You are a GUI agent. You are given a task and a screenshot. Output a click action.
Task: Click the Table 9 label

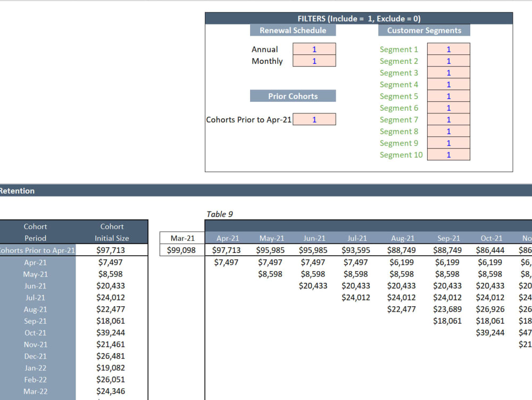coord(220,214)
